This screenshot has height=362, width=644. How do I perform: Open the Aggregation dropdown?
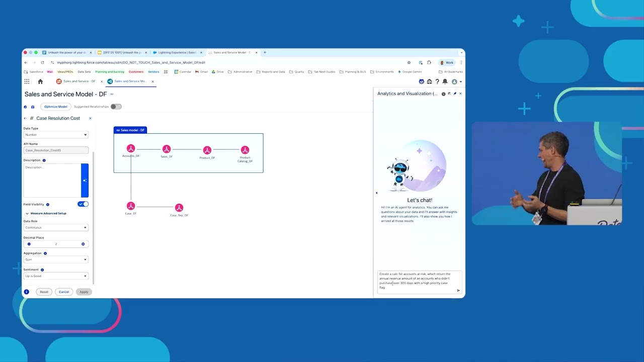click(56, 260)
